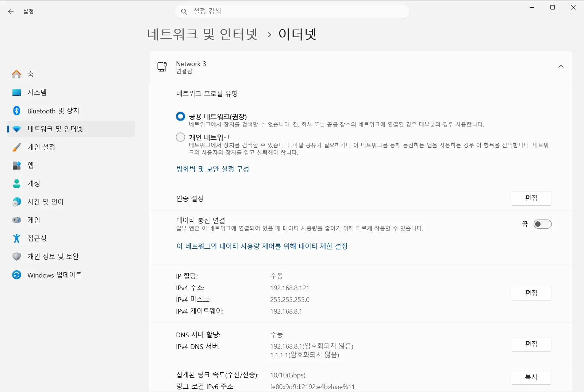Click 편집 button for 인증 설정
This screenshot has width=584, height=392.
click(x=531, y=198)
